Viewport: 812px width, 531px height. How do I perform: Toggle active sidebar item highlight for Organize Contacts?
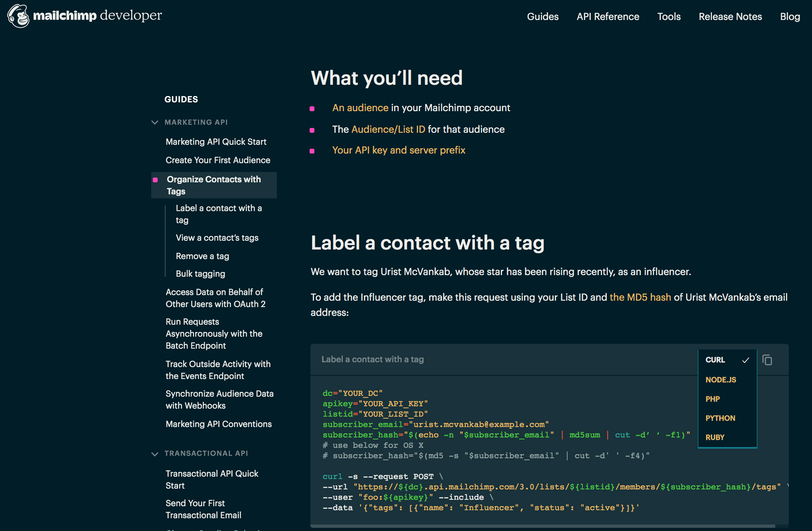pyautogui.click(x=215, y=185)
